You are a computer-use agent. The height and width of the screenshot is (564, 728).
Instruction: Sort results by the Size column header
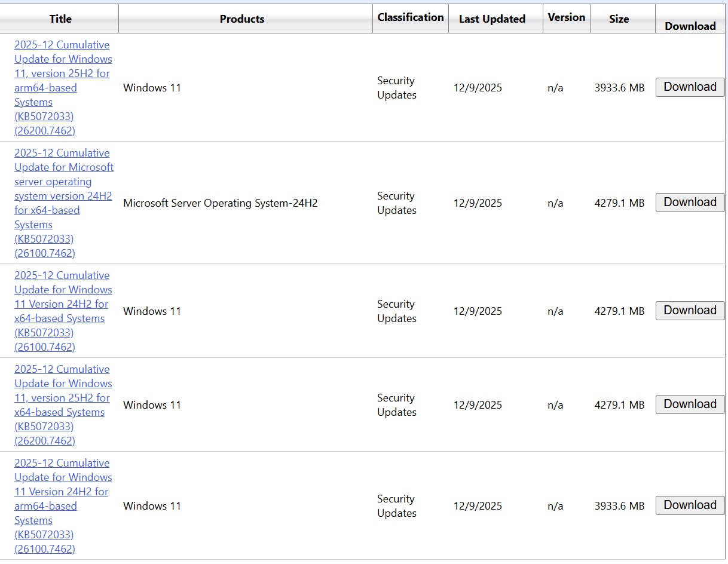(x=619, y=19)
